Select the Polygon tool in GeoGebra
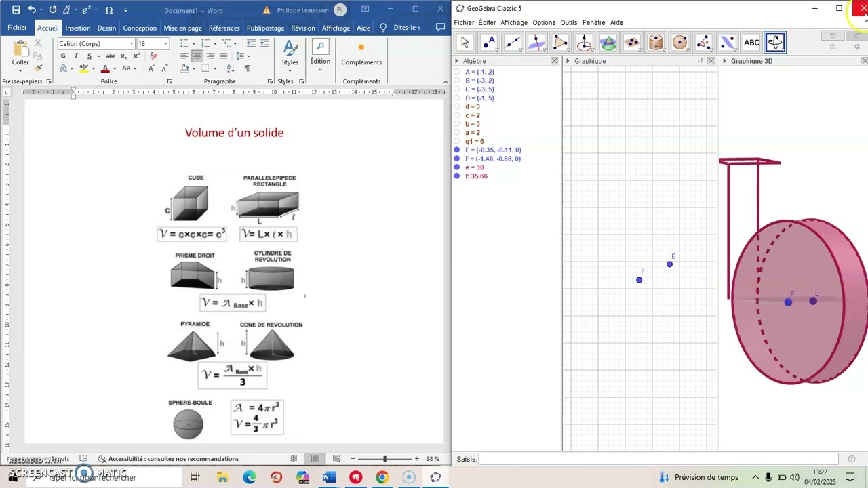868x488 pixels. (x=560, y=43)
